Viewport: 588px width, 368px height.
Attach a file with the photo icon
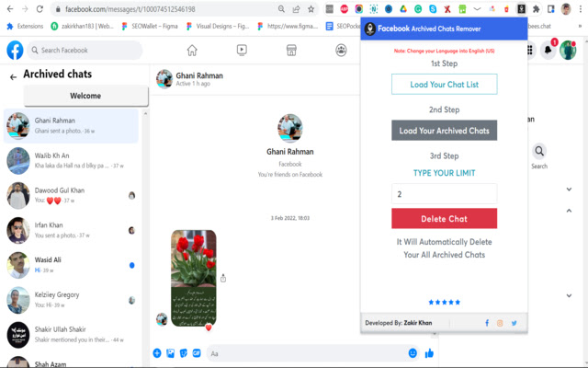170,353
